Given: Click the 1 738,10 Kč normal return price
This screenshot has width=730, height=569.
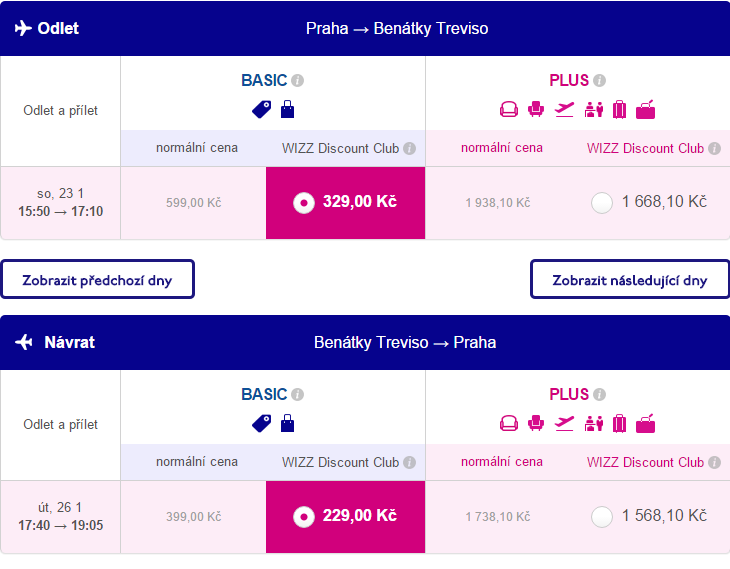Looking at the screenshot, I should 497,517.
